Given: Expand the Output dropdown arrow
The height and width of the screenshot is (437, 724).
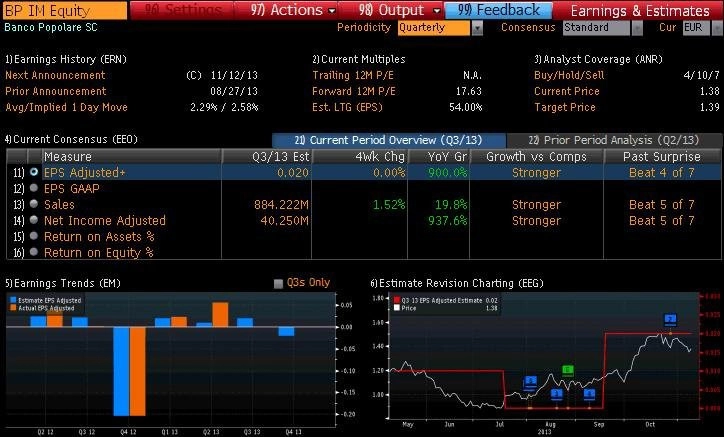Looking at the screenshot, I should (x=436, y=11).
